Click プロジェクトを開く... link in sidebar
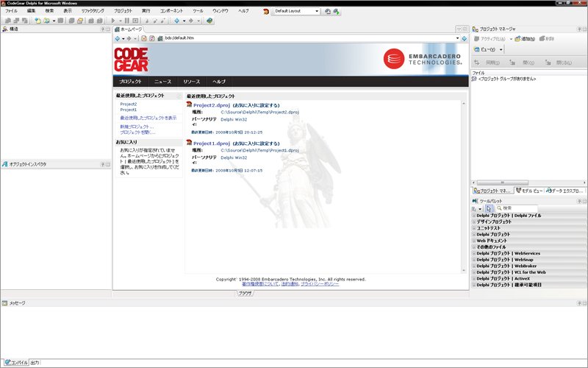 pos(137,132)
